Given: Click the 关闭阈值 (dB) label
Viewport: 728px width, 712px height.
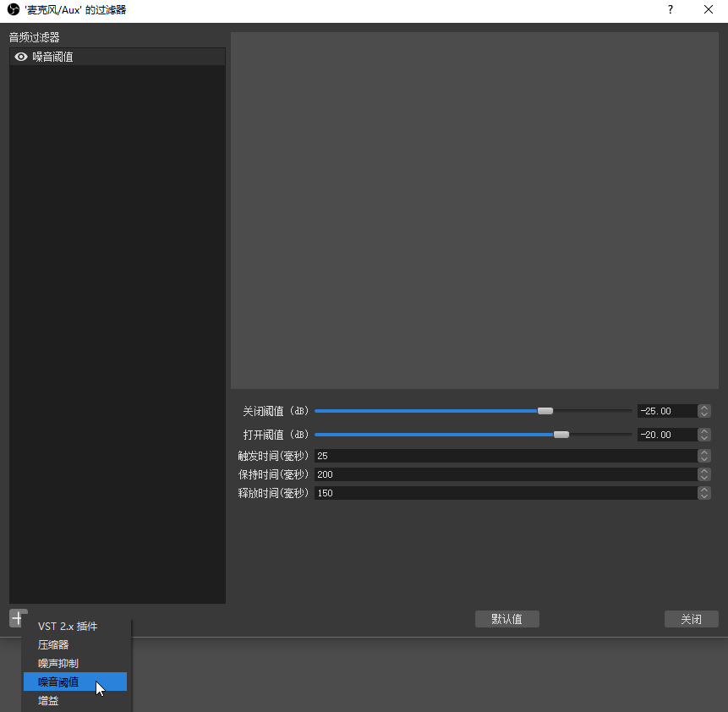Looking at the screenshot, I should tap(276, 411).
